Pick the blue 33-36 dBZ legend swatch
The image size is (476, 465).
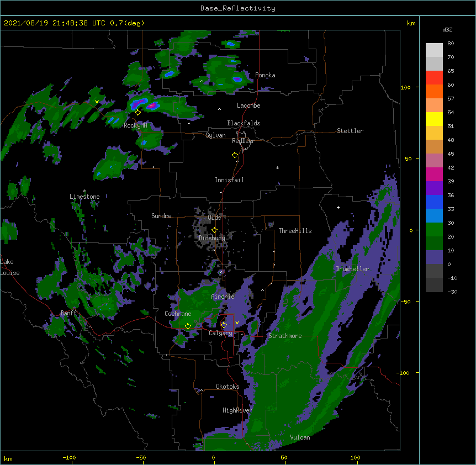[434, 202]
